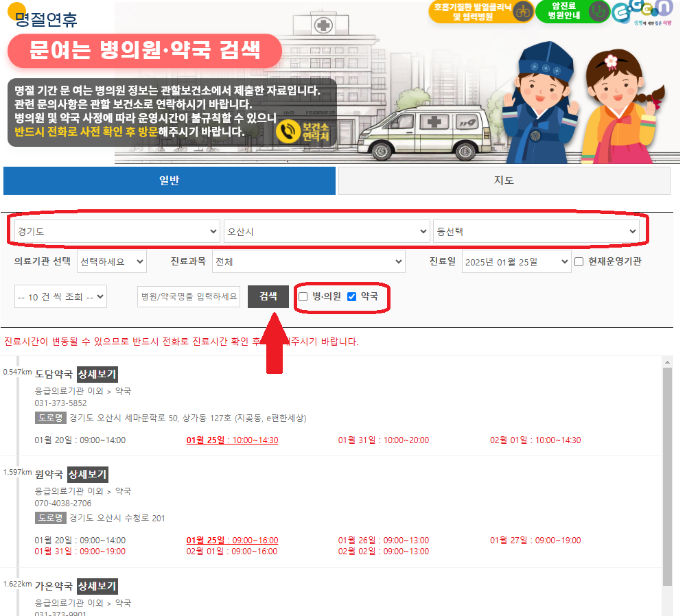Open the 의료기관 선택 dropdown
Image resolution: width=687 pixels, height=616 pixels.
pos(112,261)
